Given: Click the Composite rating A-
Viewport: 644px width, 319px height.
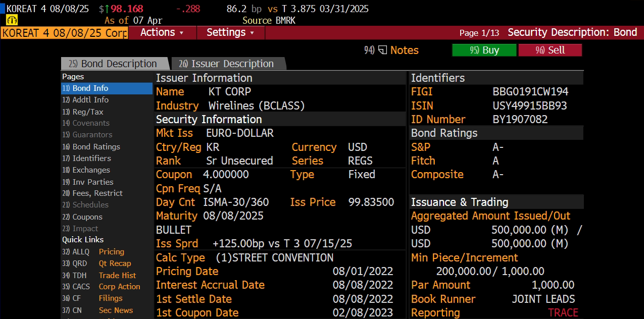Looking at the screenshot, I should 498,175.
